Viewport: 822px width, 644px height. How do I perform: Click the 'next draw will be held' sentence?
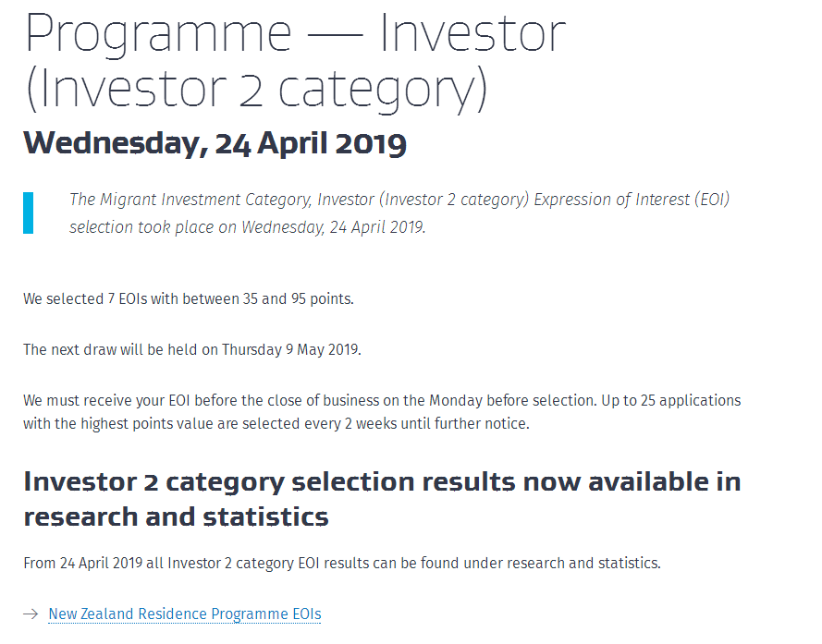192,349
